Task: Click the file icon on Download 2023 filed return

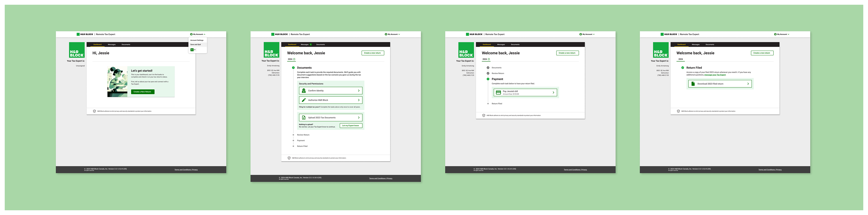Action: tap(693, 84)
